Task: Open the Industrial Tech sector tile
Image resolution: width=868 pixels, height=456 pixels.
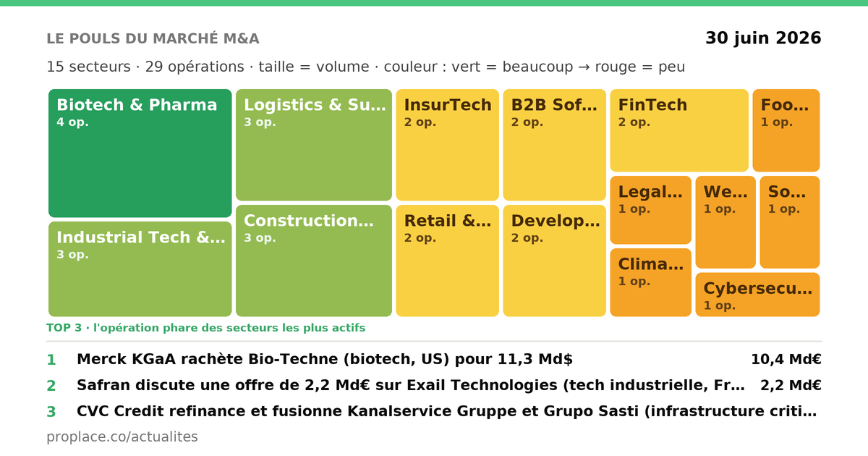Action: [x=140, y=269]
